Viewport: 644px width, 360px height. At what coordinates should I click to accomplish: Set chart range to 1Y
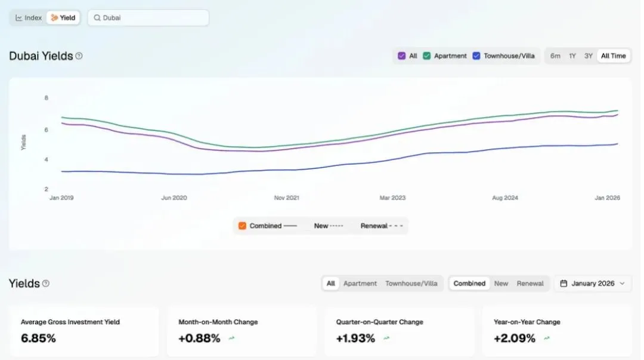tap(572, 56)
